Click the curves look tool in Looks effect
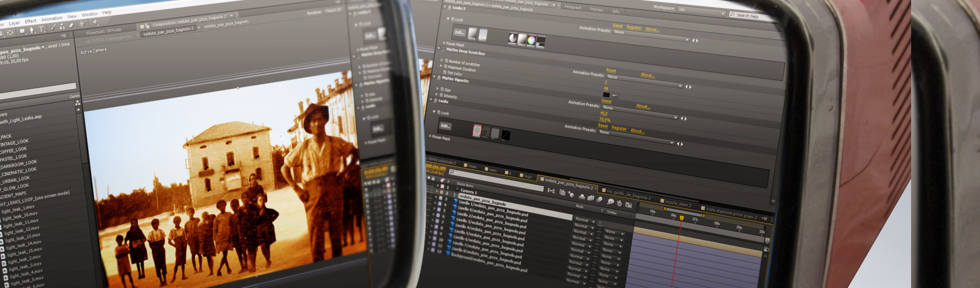The height and width of the screenshot is (288, 980). 505,134
